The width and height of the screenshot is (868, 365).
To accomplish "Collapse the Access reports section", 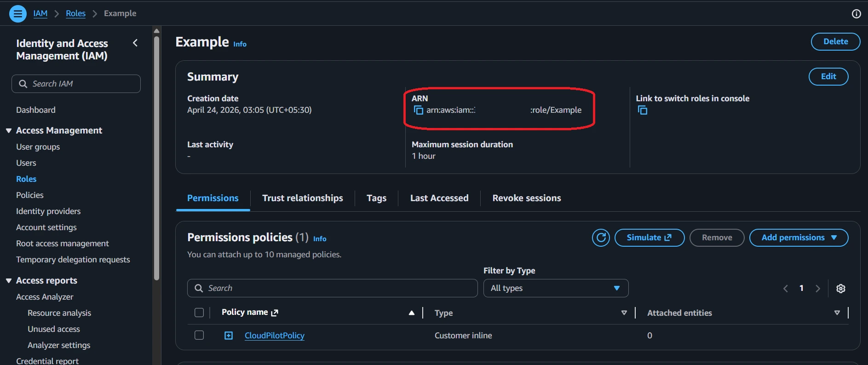I will point(9,281).
